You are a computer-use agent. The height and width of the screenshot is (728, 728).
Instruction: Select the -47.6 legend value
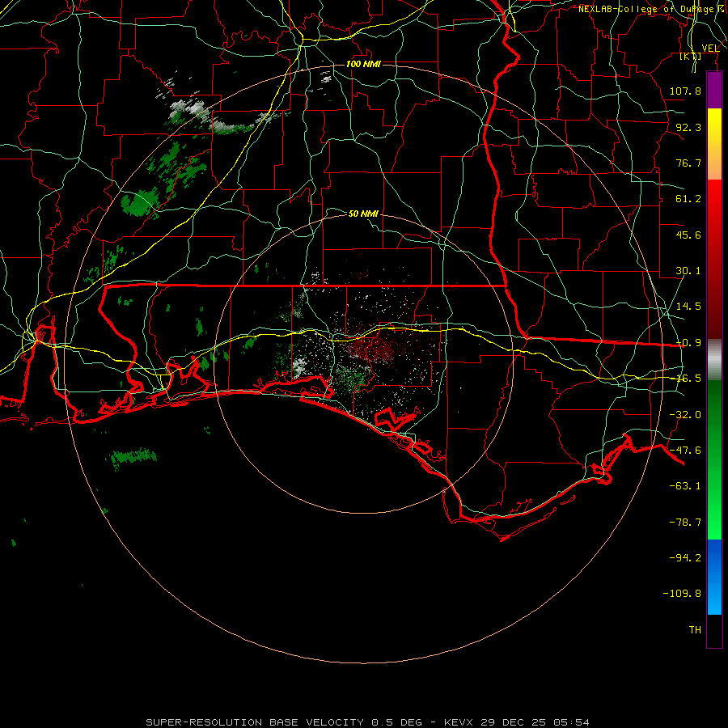coord(685,451)
